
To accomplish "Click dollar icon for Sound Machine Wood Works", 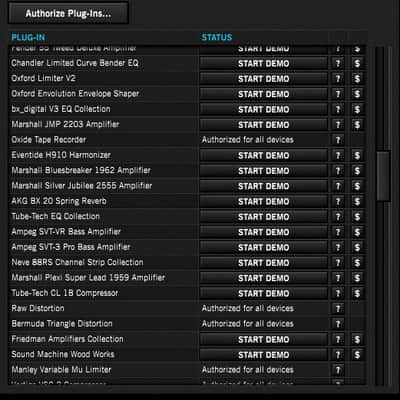I will pyautogui.click(x=357, y=355).
